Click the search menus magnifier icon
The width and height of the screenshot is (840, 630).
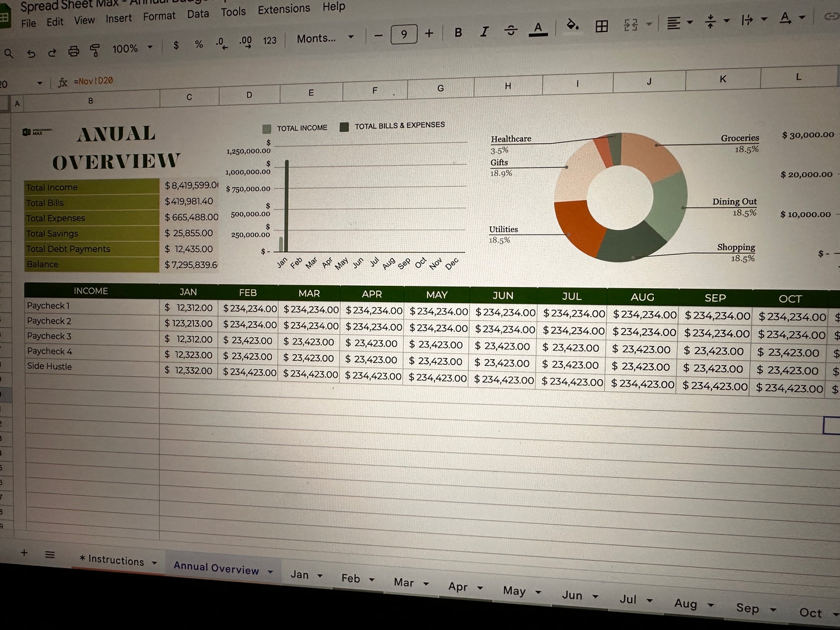point(9,54)
